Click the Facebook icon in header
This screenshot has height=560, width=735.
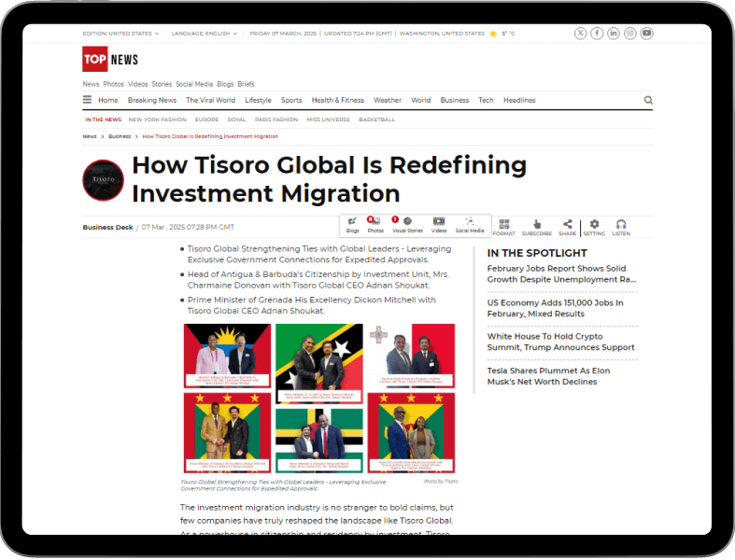[597, 34]
